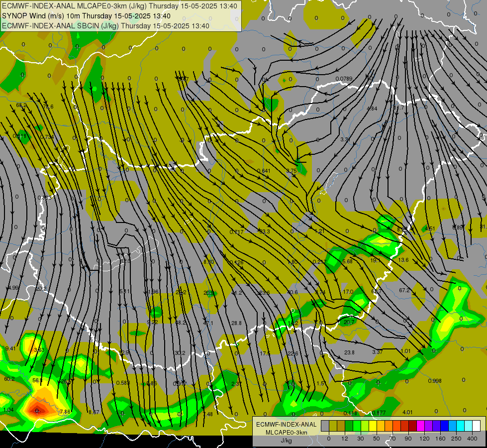Click the legend tick label '120'
Screen dimensions: 487x448
pyautogui.click(x=424, y=439)
